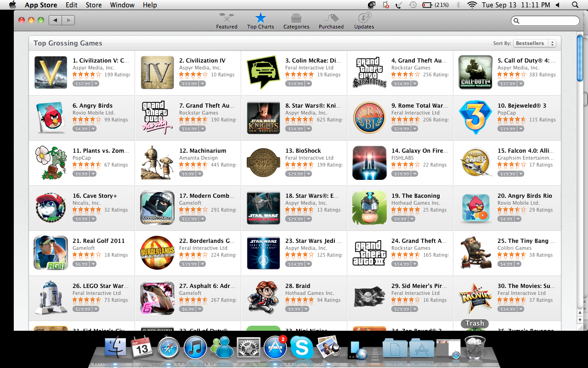Image resolution: width=588 pixels, height=368 pixels.
Task: Open the Featured section in toolbar
Action: pos(226,21)
